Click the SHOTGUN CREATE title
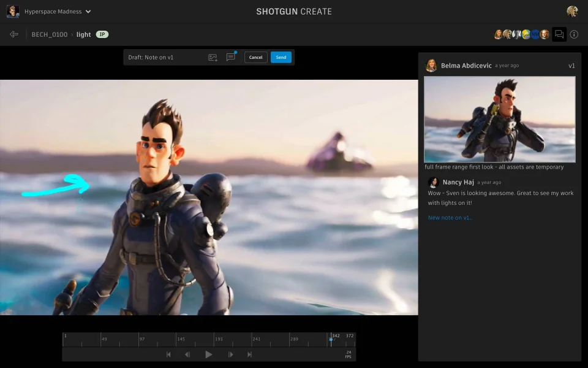This screenshot has height=368, width=588. coord(294,12)
